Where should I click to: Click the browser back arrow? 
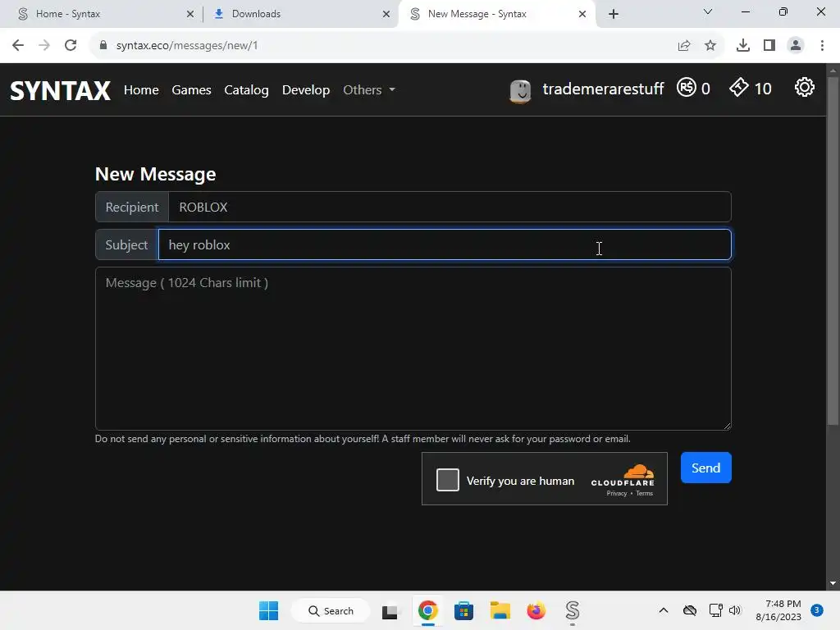[x=18, y=46]
